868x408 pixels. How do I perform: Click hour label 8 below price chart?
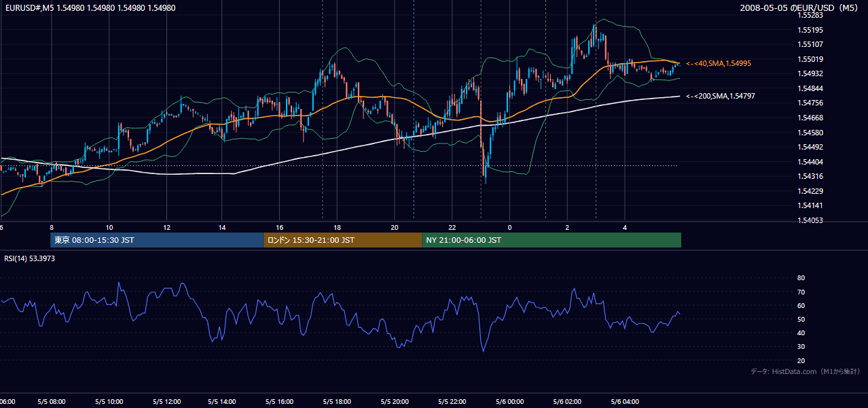click(52, 226)
